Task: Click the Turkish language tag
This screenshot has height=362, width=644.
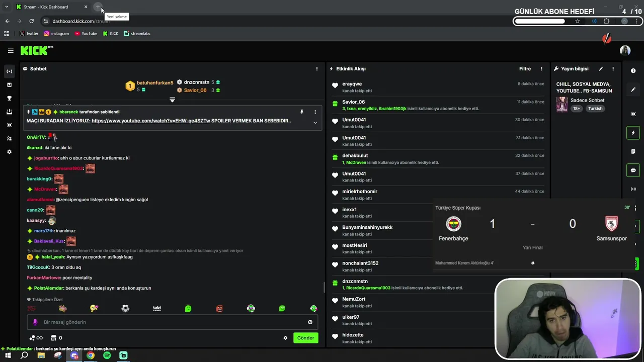Action: pos(595,109)
